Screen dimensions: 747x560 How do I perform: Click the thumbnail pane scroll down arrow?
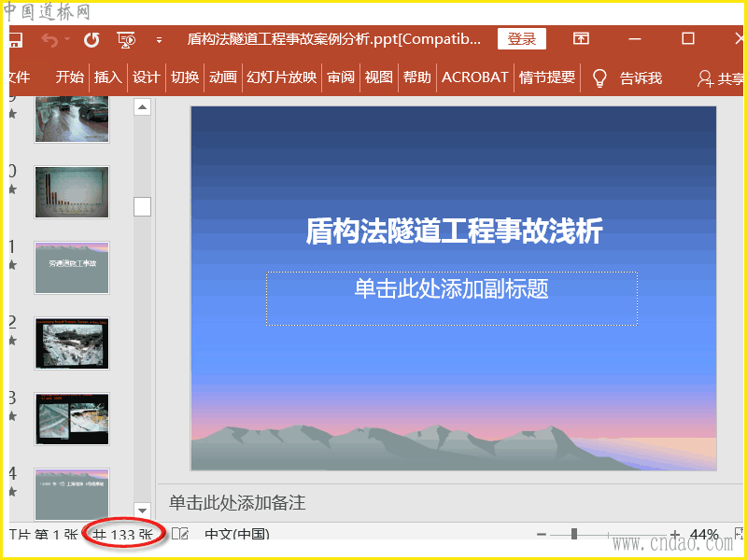point(142,511)
